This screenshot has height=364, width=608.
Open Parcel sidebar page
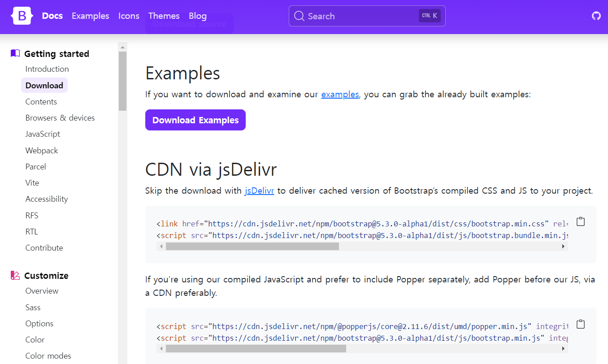(36, 167)
